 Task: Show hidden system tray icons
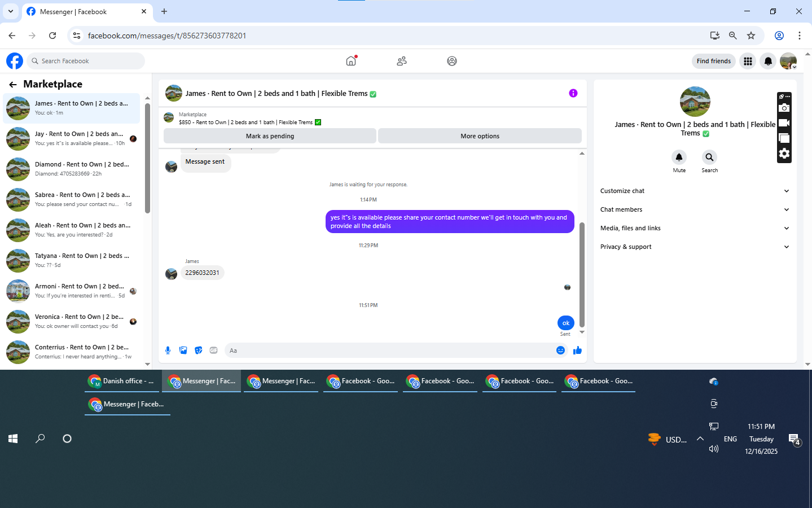(700, 439)
